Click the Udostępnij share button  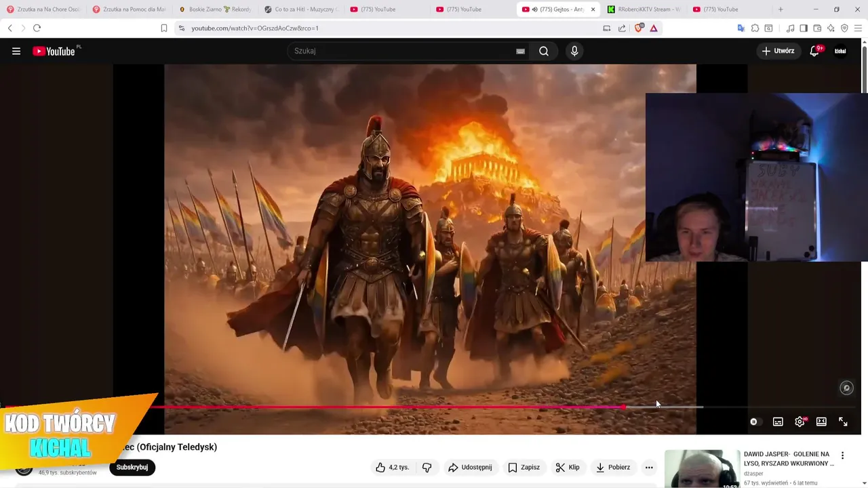[x=470, y=467]
